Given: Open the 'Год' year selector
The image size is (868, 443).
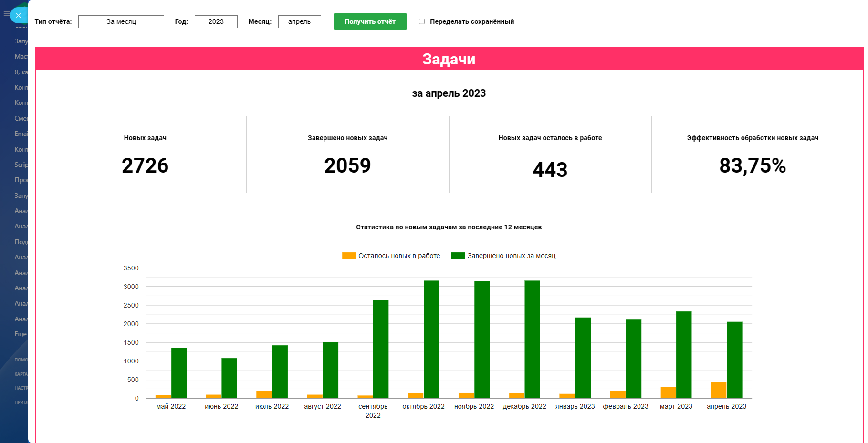Looking at the screenshot, I should [216, 21].
